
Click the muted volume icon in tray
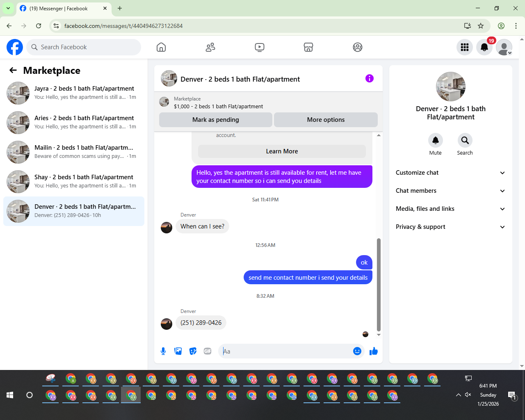click(x=468, y=395)
